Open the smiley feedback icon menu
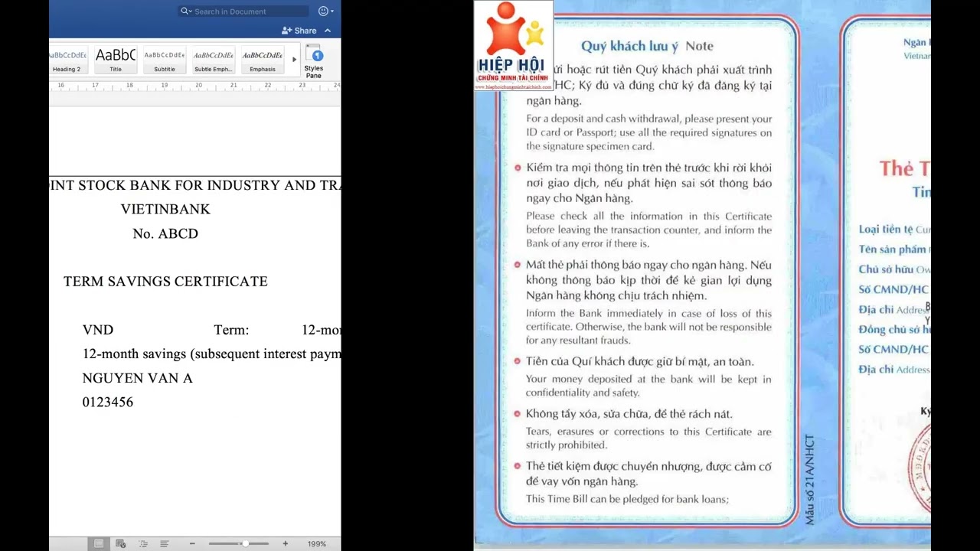This screenshot has width=980, height=551. 325,11
